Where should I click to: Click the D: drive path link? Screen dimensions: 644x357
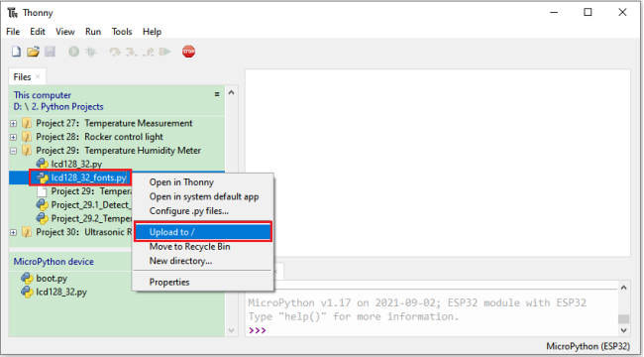point(17,106)
